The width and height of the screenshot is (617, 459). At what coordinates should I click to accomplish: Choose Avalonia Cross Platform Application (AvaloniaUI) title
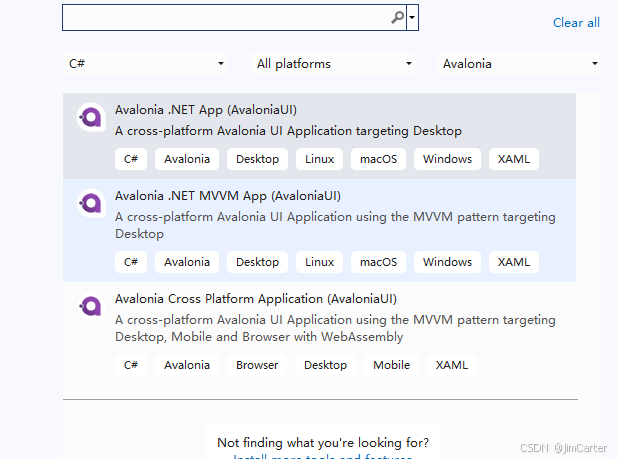click(256, 299)
